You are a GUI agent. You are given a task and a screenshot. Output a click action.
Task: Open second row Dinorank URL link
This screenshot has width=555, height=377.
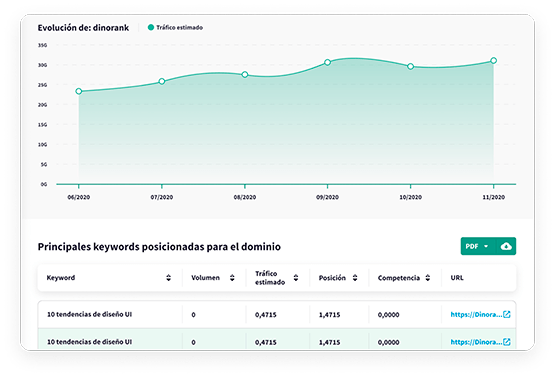pyautogui.click(x=476, y=342)
